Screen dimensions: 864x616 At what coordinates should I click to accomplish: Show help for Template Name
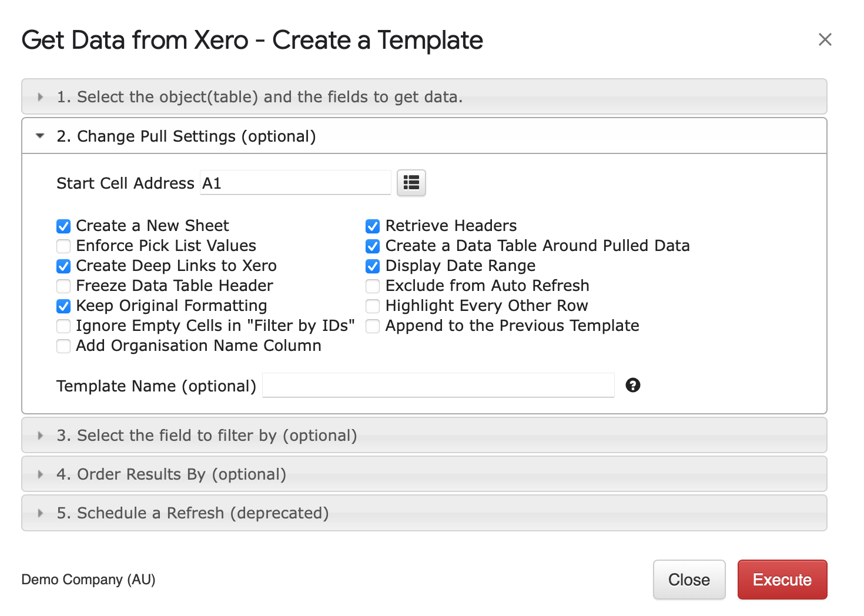coord(633,385)
